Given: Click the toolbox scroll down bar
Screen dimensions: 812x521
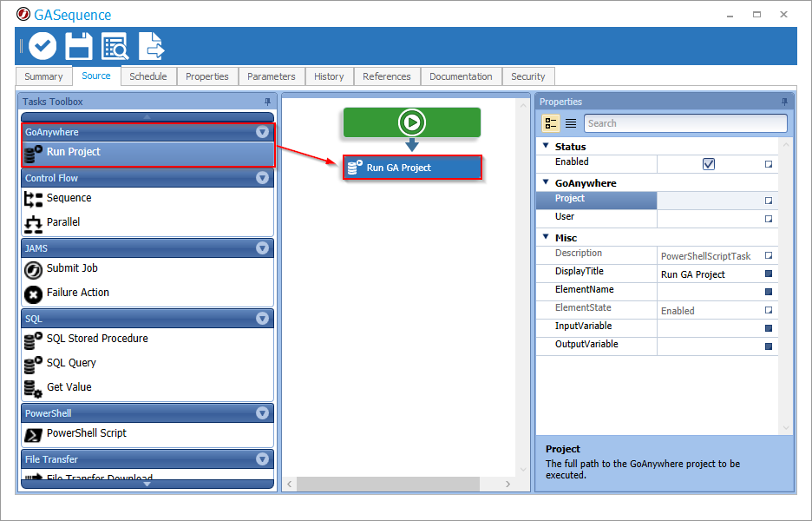Looking at the screenshot, I should click(147, 484).
